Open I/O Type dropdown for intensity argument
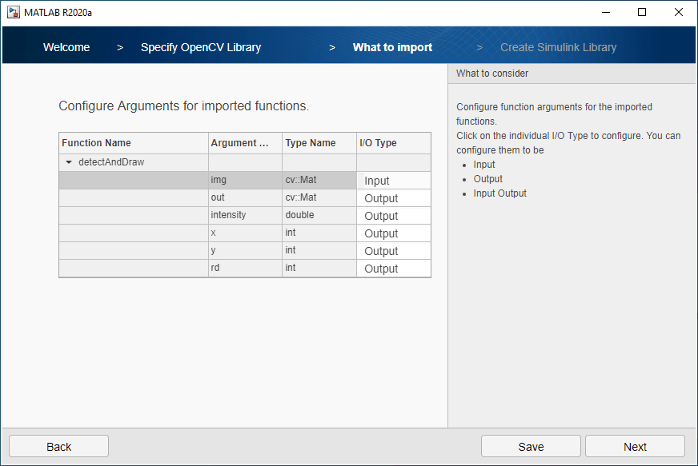698x466 pixels. click(x=394, y=216)
